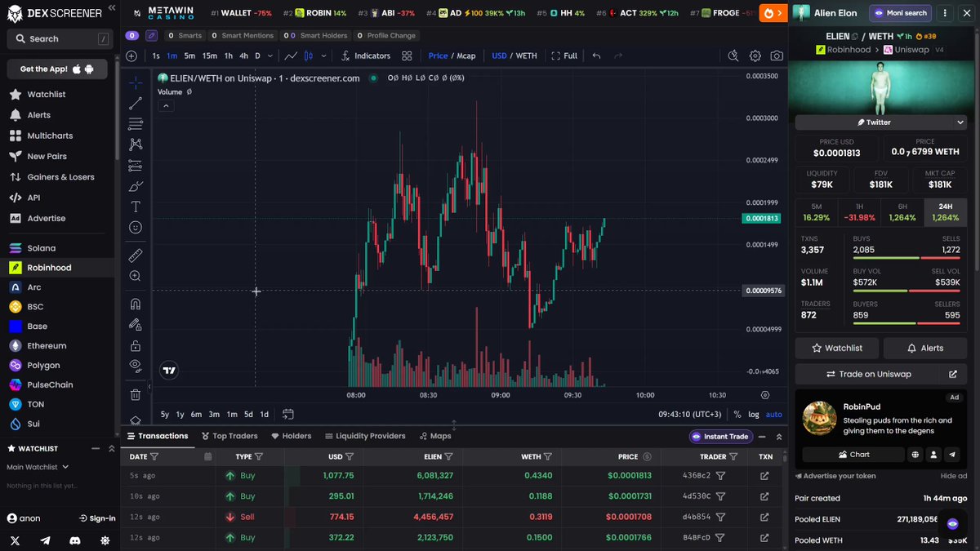Add the pair to Watchlist
This screenshot has width=980, height=551.
click(837, 348)
